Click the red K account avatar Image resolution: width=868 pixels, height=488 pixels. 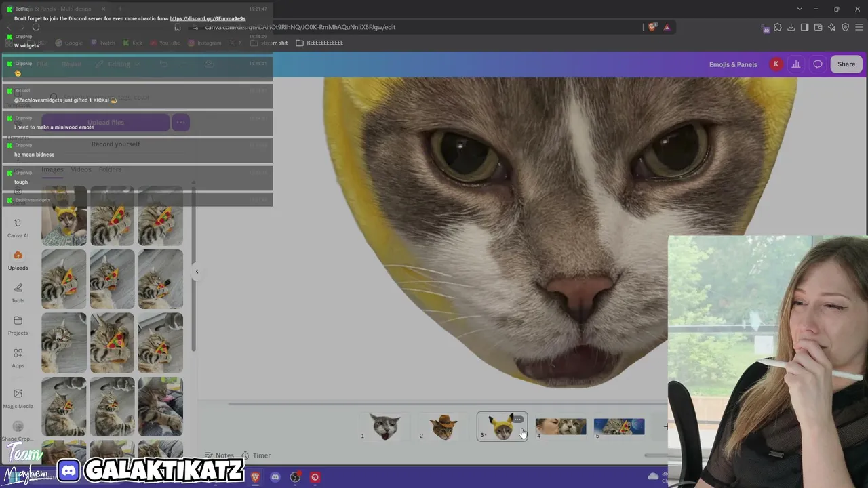(x=776, y=64)
